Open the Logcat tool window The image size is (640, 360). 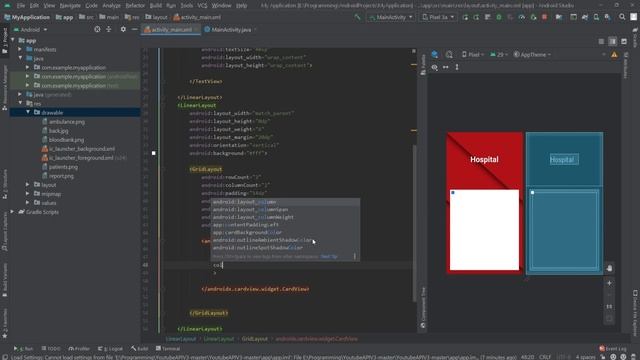pos(110,349)
